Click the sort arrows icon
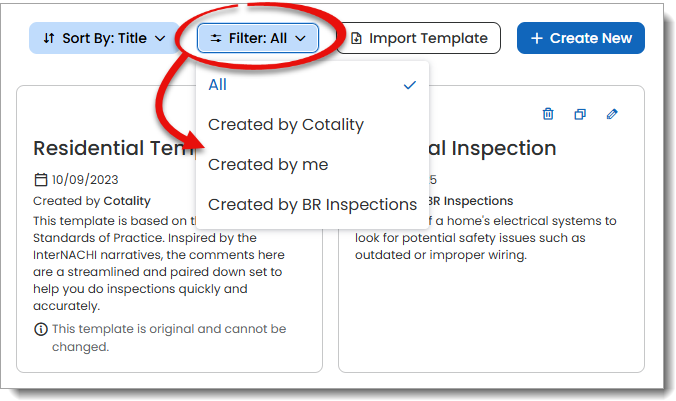Screen dimensions: 676x401 [49, 39]
